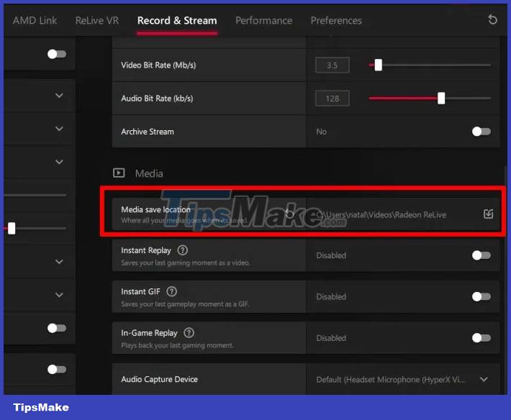Open the Instant Replay help question mark
Screen dimensions: 511x420
pyautogui.click(x=183, y=250)
